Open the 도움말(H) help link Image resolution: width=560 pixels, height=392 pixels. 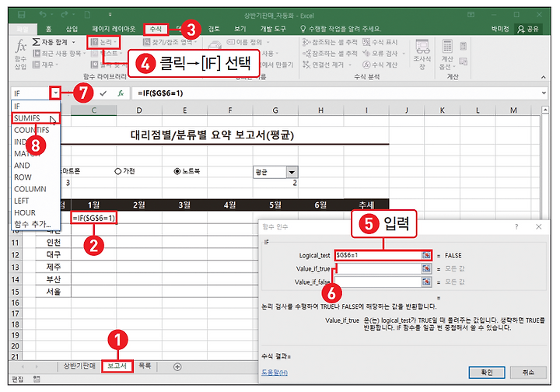click(x=275, y=373)
